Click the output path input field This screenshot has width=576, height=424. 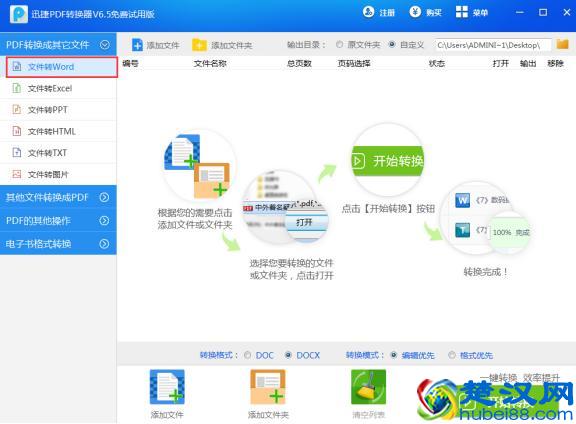[493, 45]
